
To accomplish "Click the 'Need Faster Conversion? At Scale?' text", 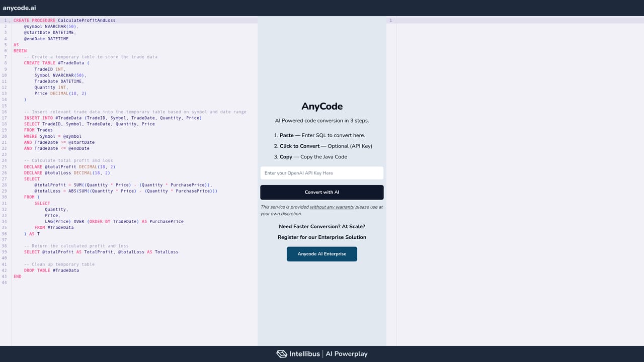I will (x=322, y=227).
